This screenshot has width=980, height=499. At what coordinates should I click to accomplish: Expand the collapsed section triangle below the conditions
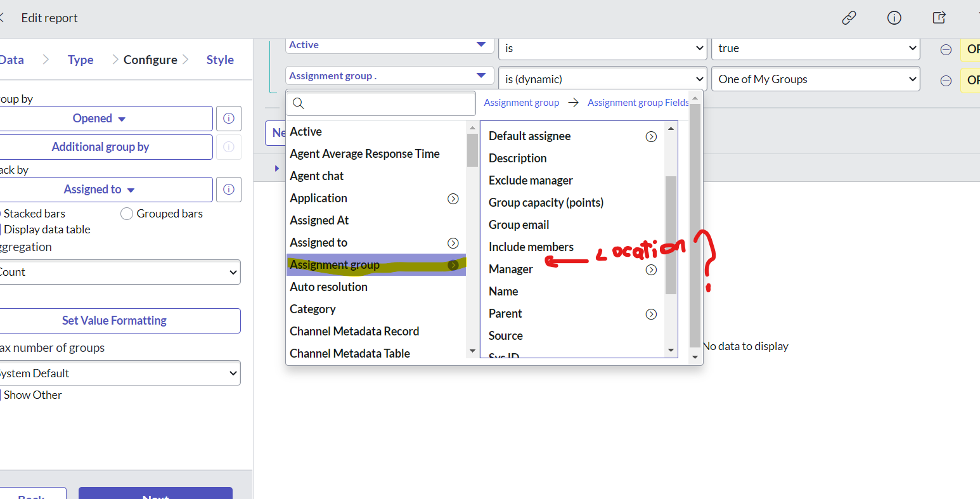(276, 169)
